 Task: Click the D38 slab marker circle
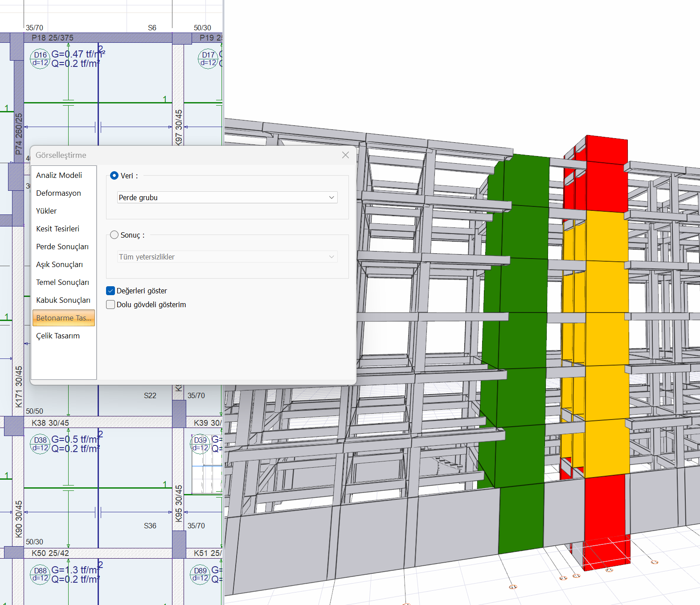[40, 444]
